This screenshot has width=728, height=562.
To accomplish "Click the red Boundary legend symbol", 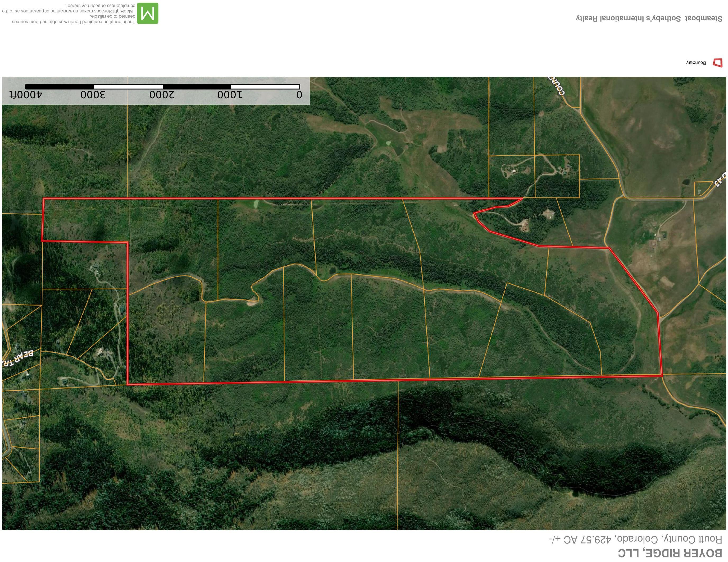I will (718, 63).
